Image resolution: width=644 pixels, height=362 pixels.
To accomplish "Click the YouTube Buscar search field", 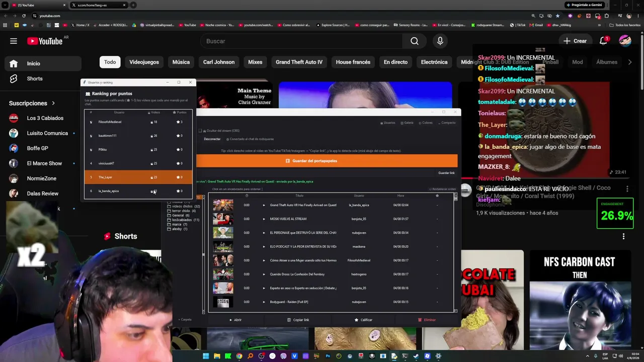I will click(302, 41).
